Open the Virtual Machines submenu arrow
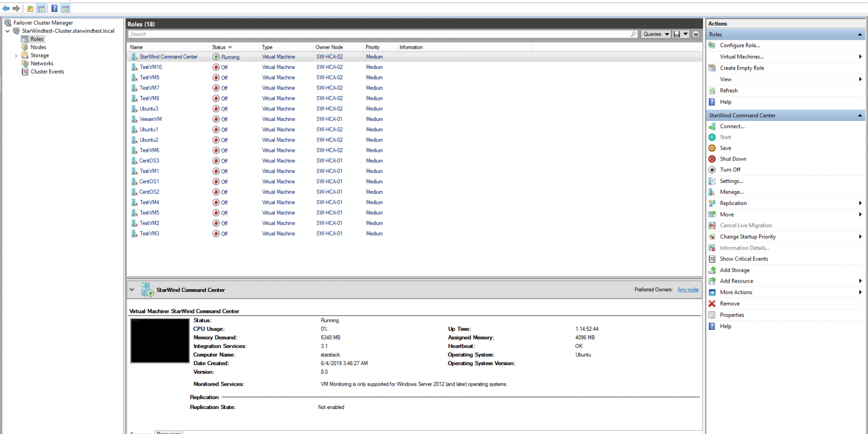The width and height of the screenshot is (868, 434). [x=860, y=56]
